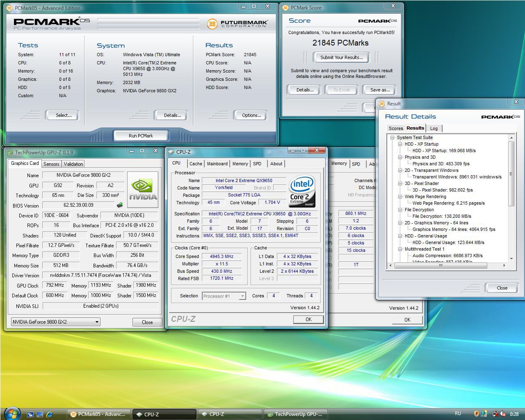525x420 pixels.
Task: Click the Core Speed value in CPU-Z
Action: point(221,257)
